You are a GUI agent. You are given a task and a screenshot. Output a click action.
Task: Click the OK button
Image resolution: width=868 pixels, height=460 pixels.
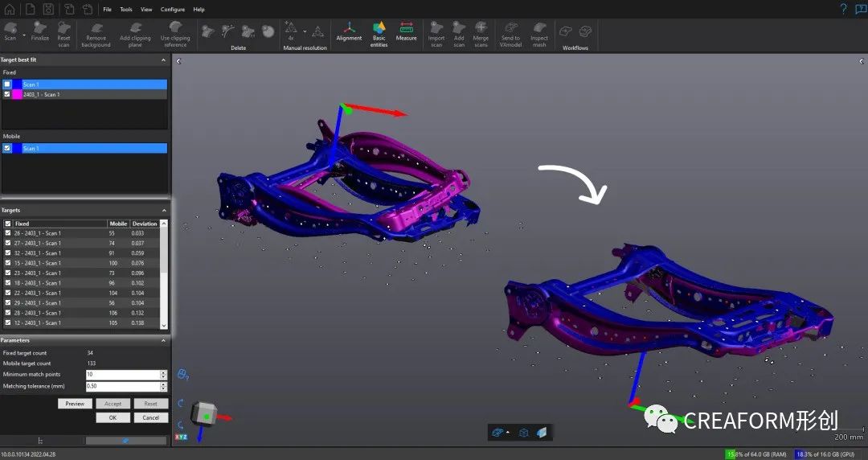[113, 417]
